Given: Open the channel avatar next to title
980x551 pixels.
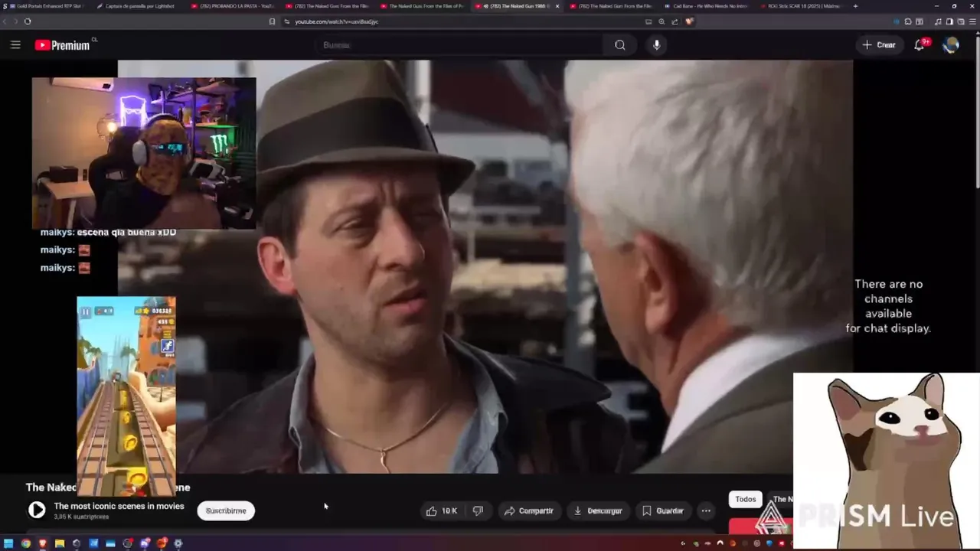Looking at the screenshot, I should (x=37, y=510).
